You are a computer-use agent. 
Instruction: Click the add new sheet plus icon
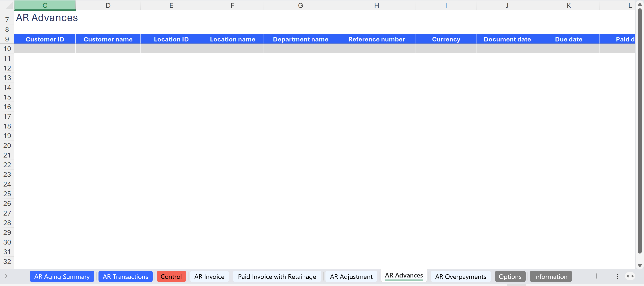(596, 276)
